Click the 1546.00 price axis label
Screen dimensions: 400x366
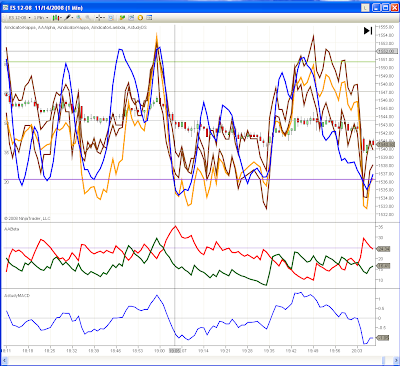click(x=386, y=100)
